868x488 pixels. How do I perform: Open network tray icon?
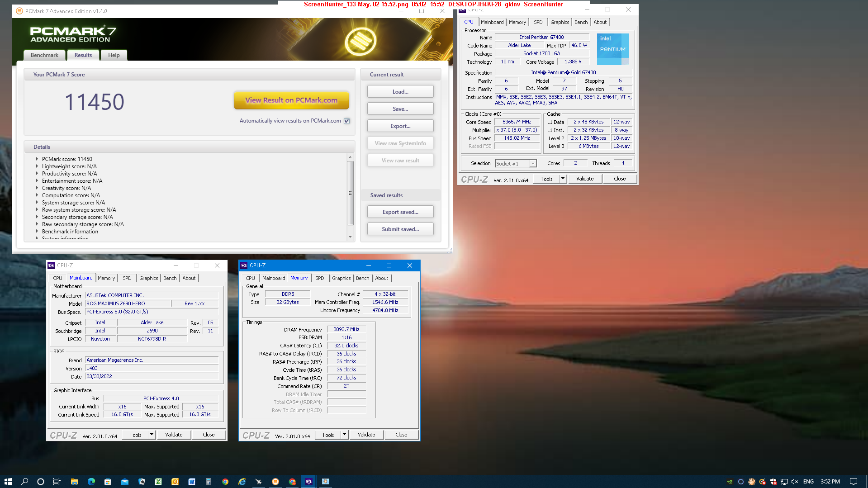(x=784, y=482)
